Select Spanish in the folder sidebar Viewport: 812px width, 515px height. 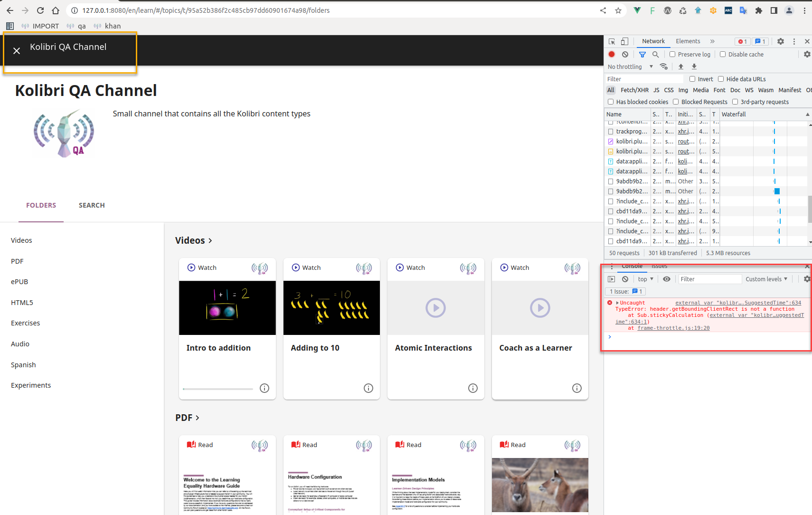point(23,364)
